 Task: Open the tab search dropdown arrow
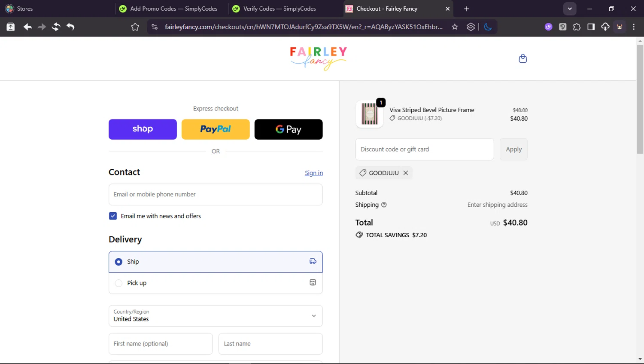(570, 9)
